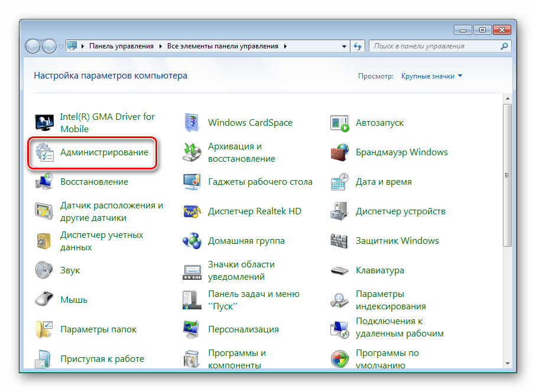536x392 pixels.
Task: Click the Control Panel icon in address bar
Action: point(72,46)
